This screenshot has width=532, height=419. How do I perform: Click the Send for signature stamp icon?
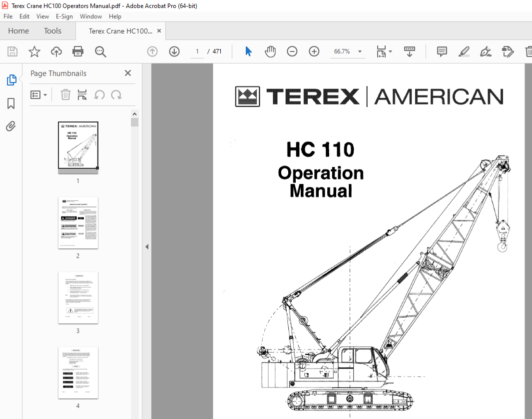point(508,51)
